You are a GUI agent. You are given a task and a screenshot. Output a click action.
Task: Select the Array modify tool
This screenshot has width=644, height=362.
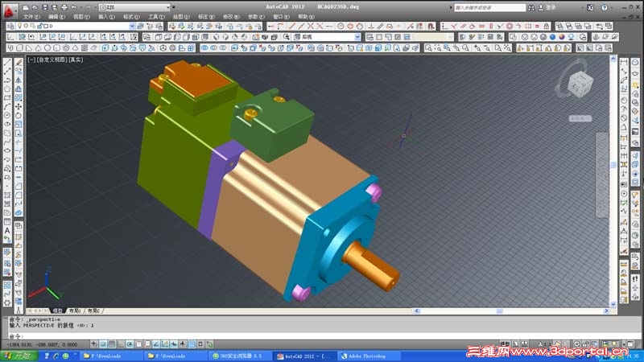19,97
